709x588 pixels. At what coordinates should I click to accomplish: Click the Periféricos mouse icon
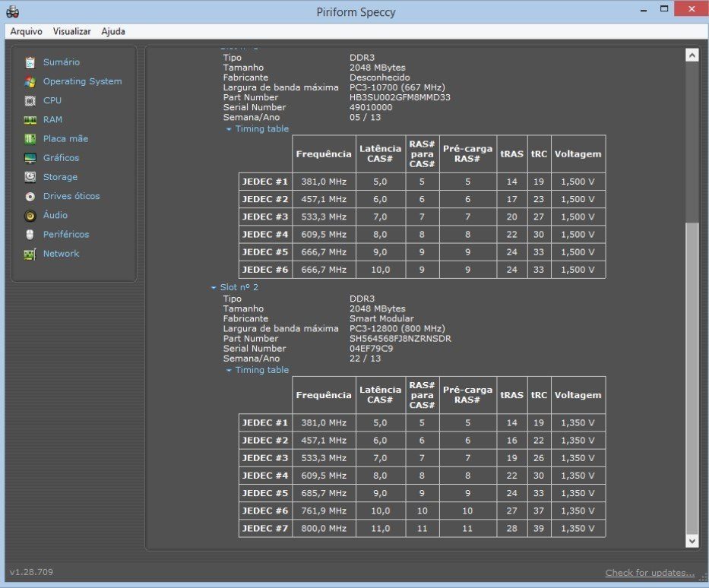point(30,235)
